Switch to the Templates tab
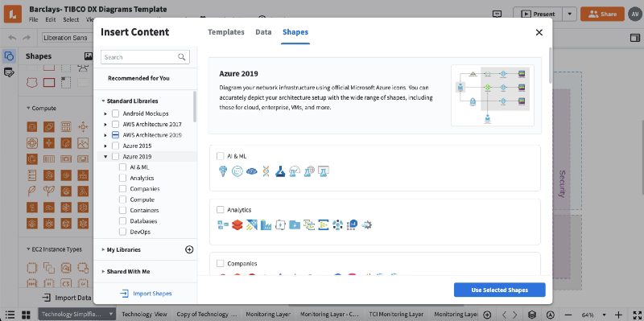 tap(226, 32)
